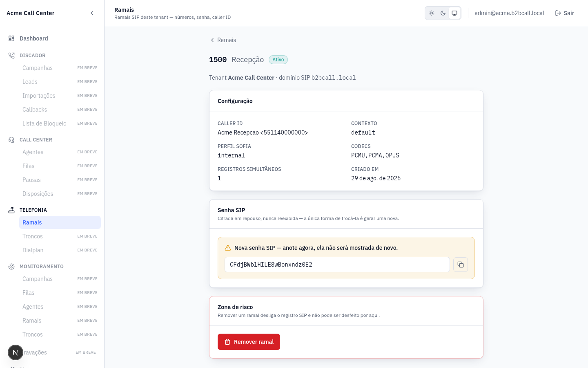Switch to dark theme moon icon
588x368 pixels.
click(443, 13)
